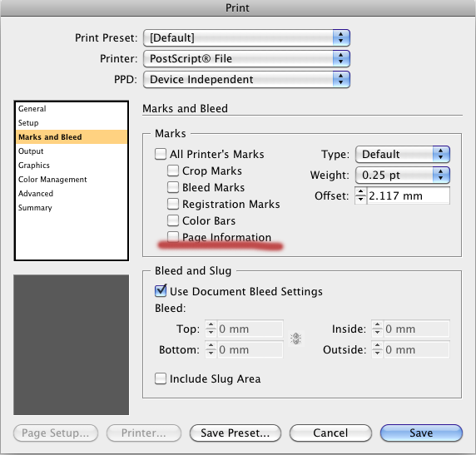Open the Printer dropdown showing PostScript File

(x=246, y=58)
